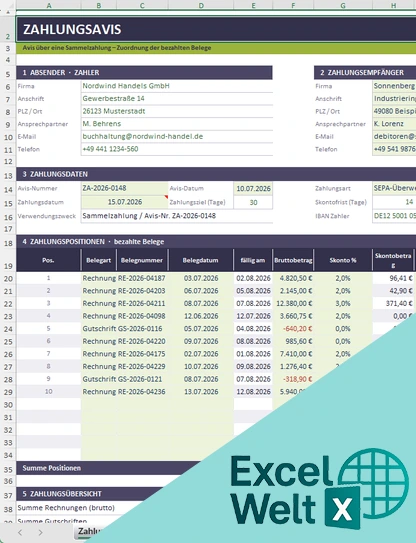Click the Belegdatum '12.06.2026'
This screenshot has width=416, height=543.
201,316
